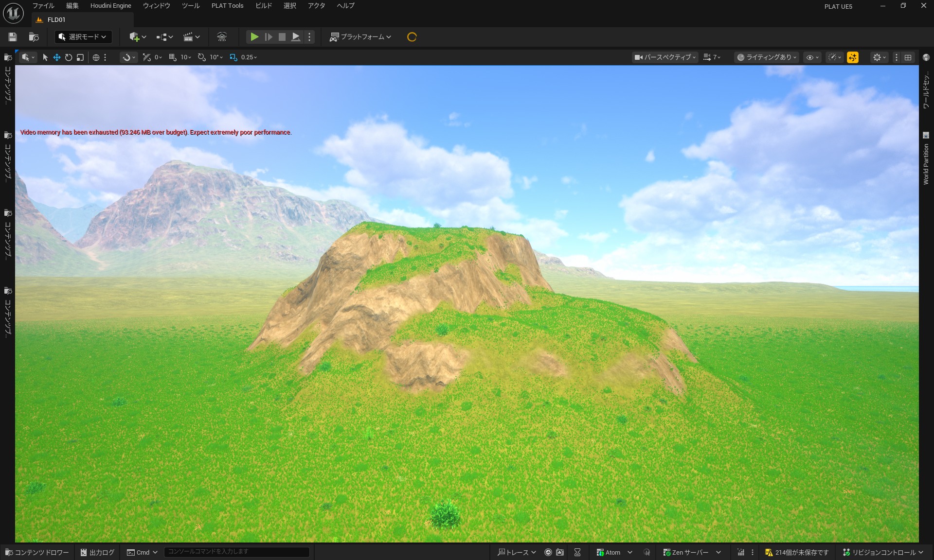Viewport: 934px width, 560px height.
Task: Switch to the FLD01 level tab
Action: coord(55,20)
